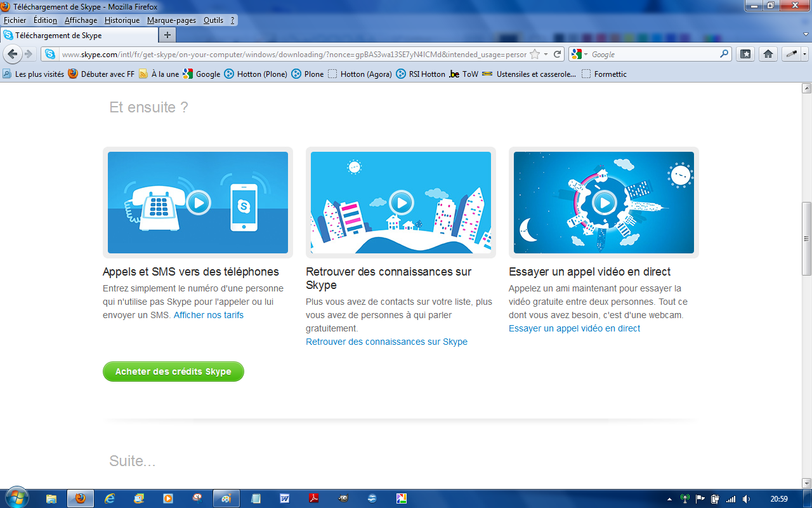Open the Plone bookmark
The height and width of the screenshot is (508, 812).
pos(308,74)
